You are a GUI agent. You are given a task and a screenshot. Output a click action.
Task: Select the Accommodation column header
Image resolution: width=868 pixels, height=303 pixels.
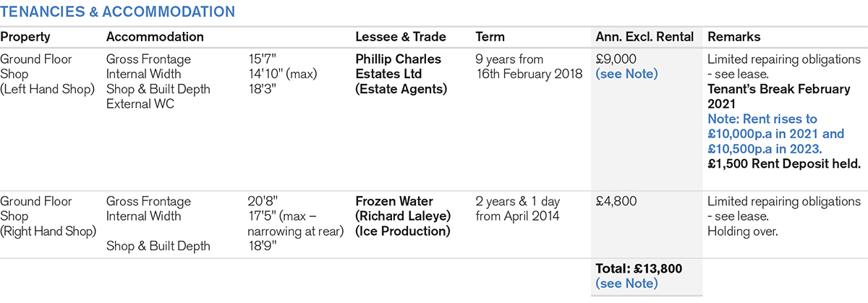click(x=155, y=37)
